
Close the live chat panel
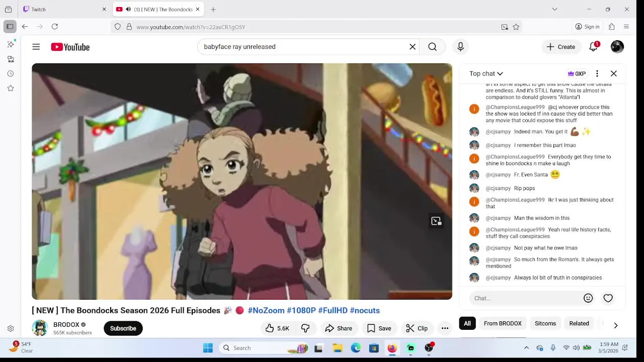tap(614, 73)
